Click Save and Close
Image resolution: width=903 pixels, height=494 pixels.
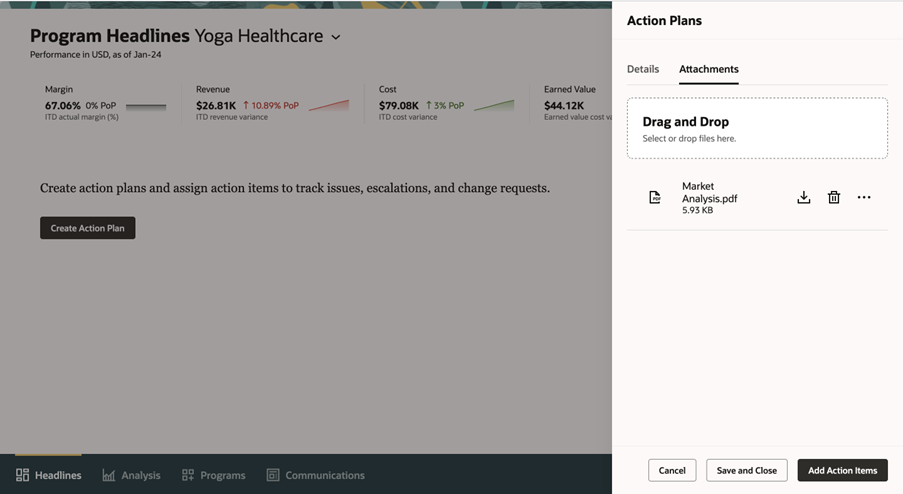pos(747,470)
